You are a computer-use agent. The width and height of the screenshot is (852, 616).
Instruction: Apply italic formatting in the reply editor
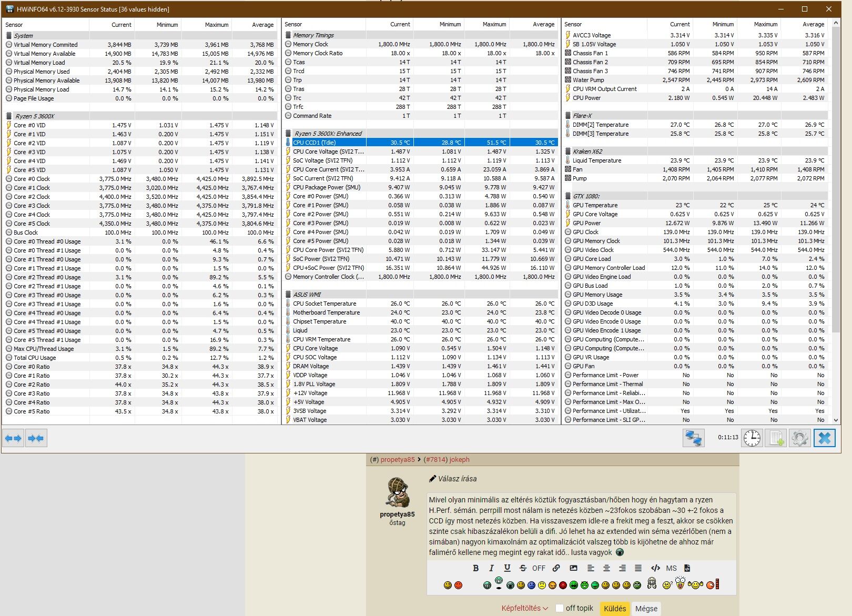click(491, 568)
